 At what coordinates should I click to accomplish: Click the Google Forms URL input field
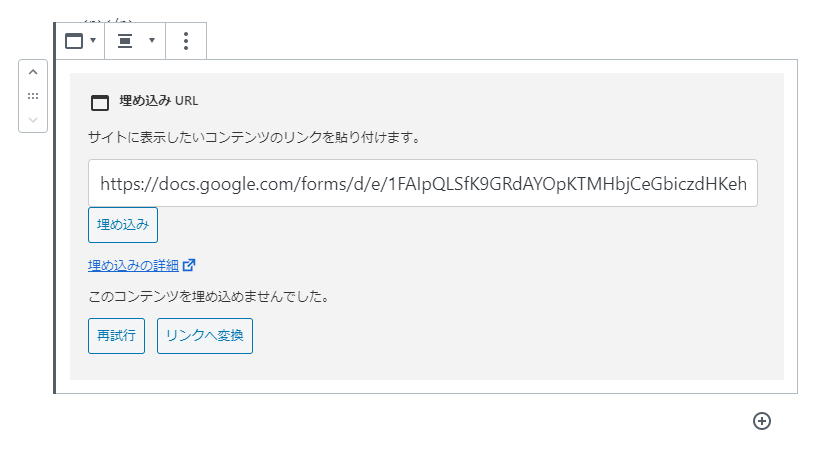423,183
